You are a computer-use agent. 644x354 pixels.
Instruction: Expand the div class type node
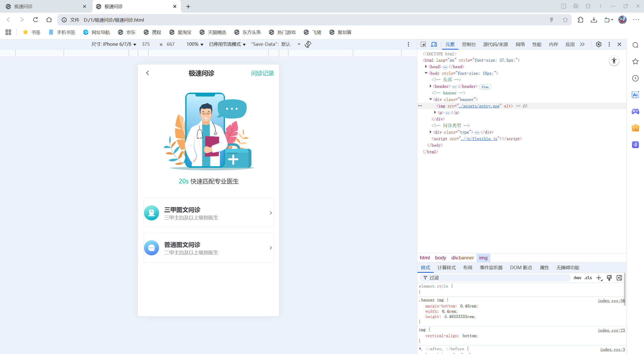click(x=431, y=132)
